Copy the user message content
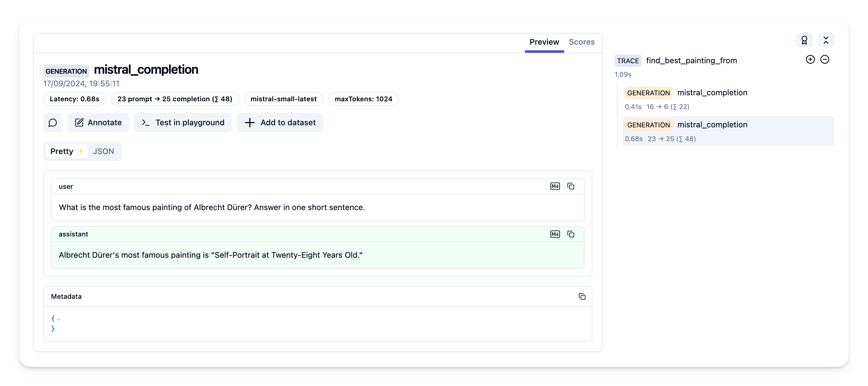 [571, 186]
